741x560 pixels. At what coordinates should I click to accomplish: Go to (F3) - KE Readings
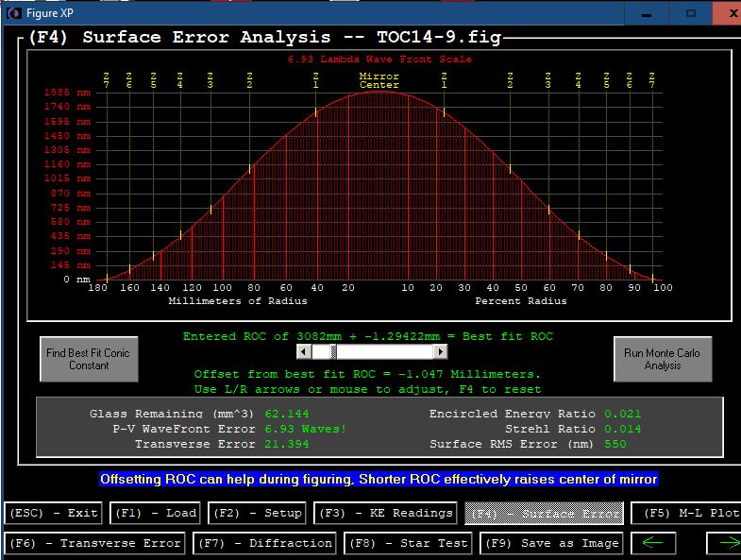tap(386, 513)
